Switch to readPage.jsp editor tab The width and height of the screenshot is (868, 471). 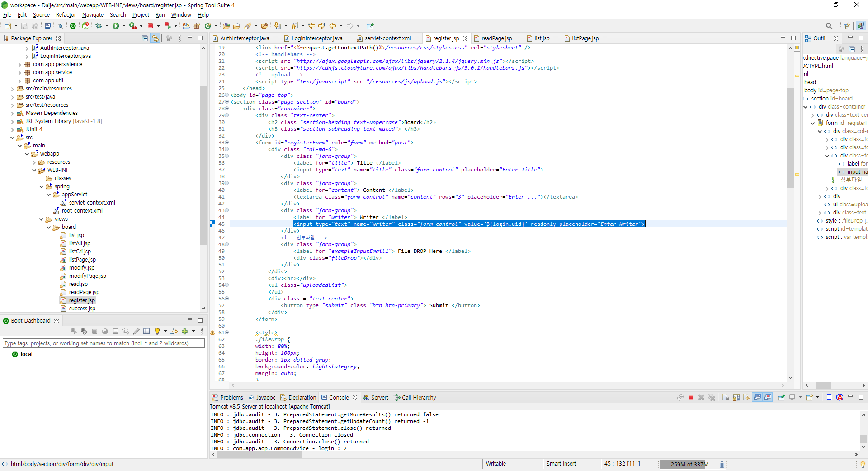(493, 38)
